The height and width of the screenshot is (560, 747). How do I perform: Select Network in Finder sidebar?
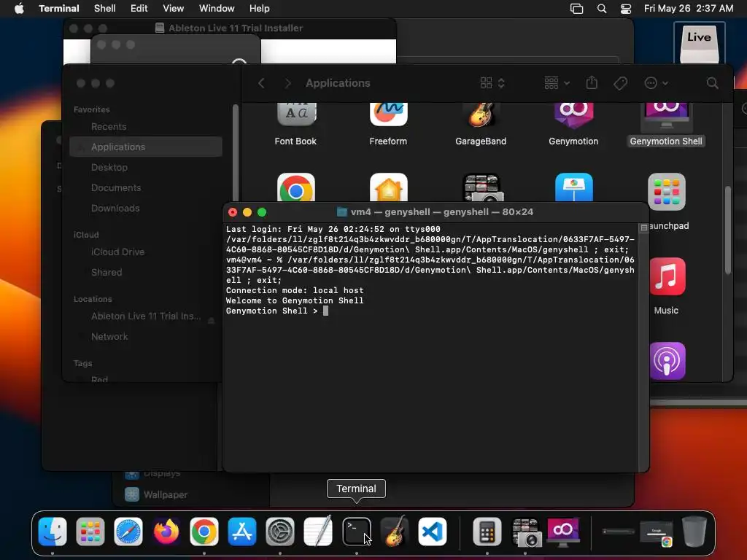pos(146,337)
